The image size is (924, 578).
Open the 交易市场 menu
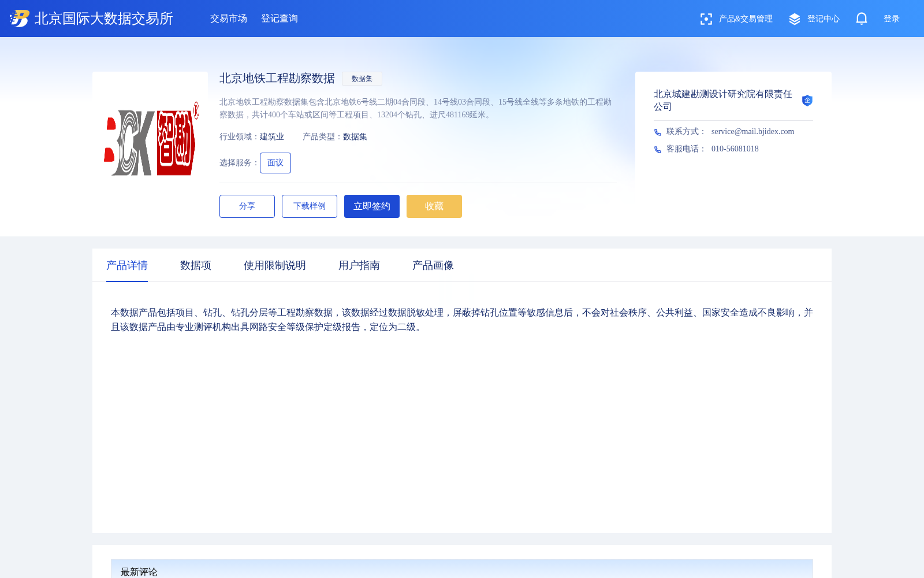(229, 18)
